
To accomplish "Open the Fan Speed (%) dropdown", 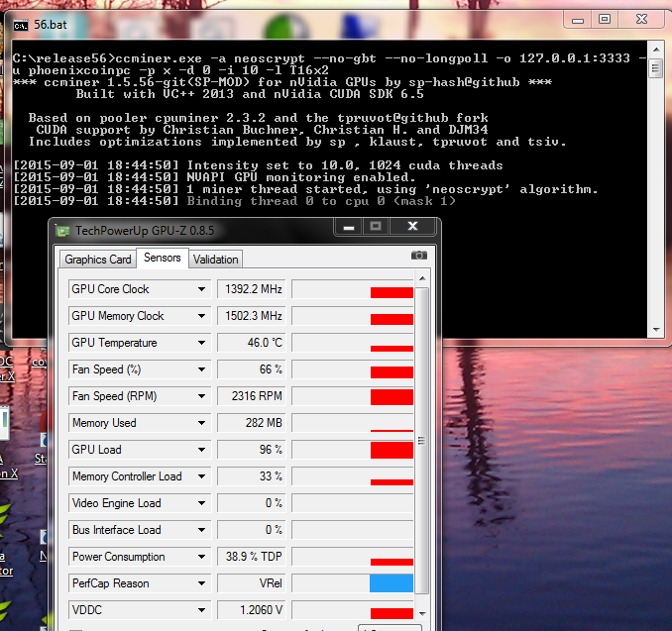I will pyautogui.click(x=201, y=369).
